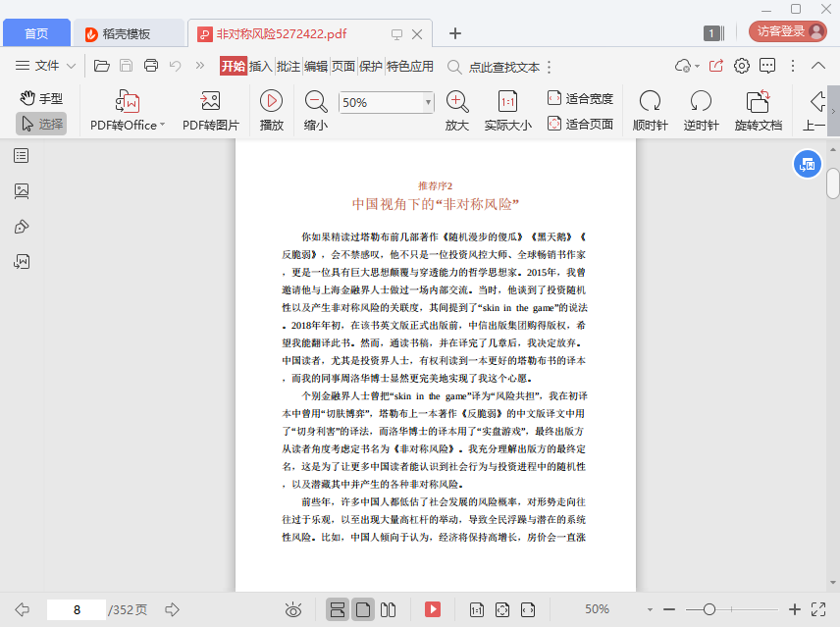This screenshot has width=840, height=627.
Task: Switch to 手型 hand tool mode
Action: click(41, 98)
